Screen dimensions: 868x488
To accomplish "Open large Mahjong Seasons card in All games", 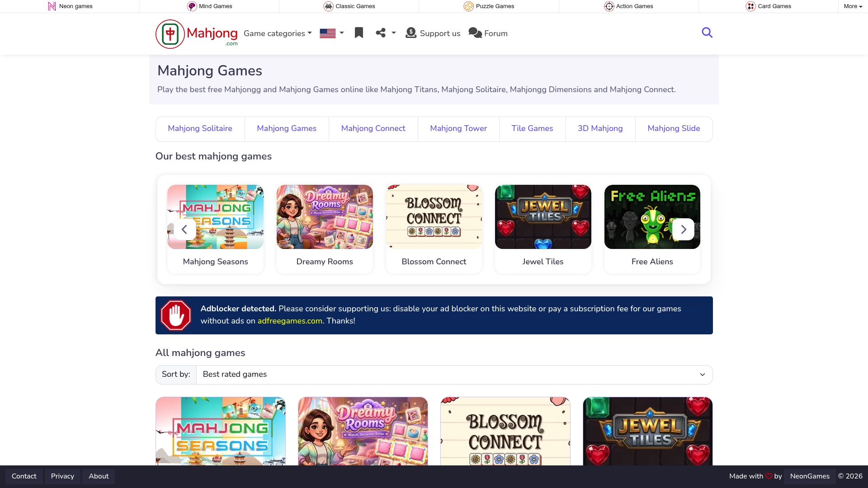I will tap(221, 431).
